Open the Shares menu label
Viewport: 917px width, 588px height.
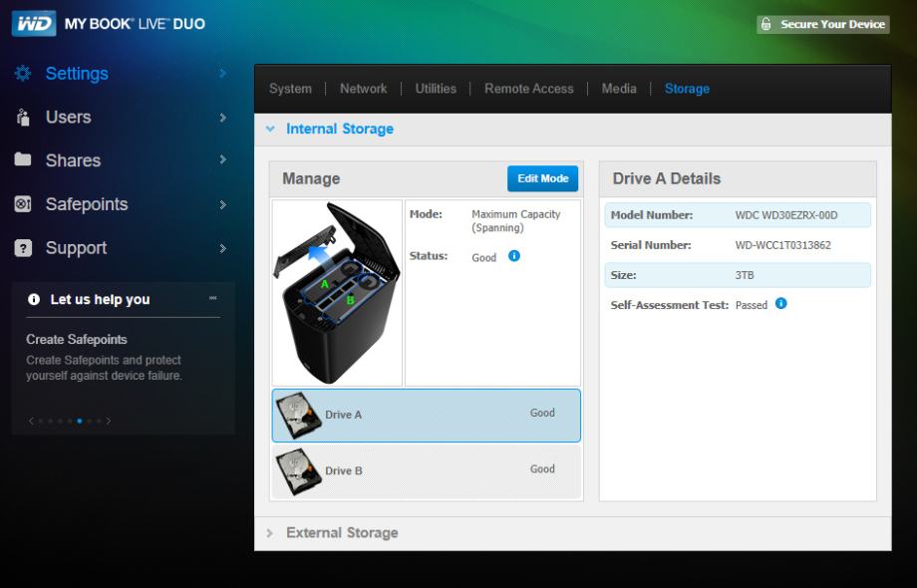pyautogui.click(x=73, y=160)
